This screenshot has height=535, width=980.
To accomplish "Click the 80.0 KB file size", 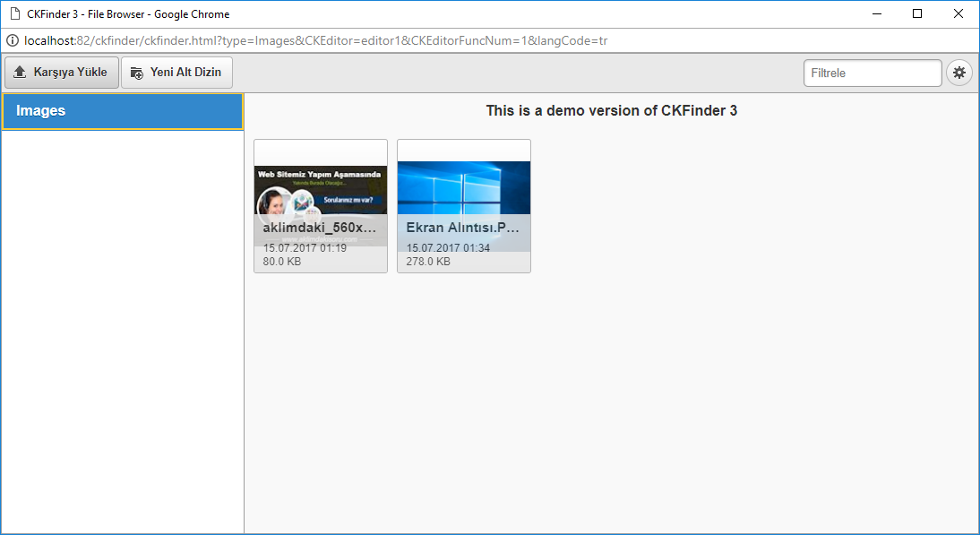I will pyautogui.click(x=282, y=262).
